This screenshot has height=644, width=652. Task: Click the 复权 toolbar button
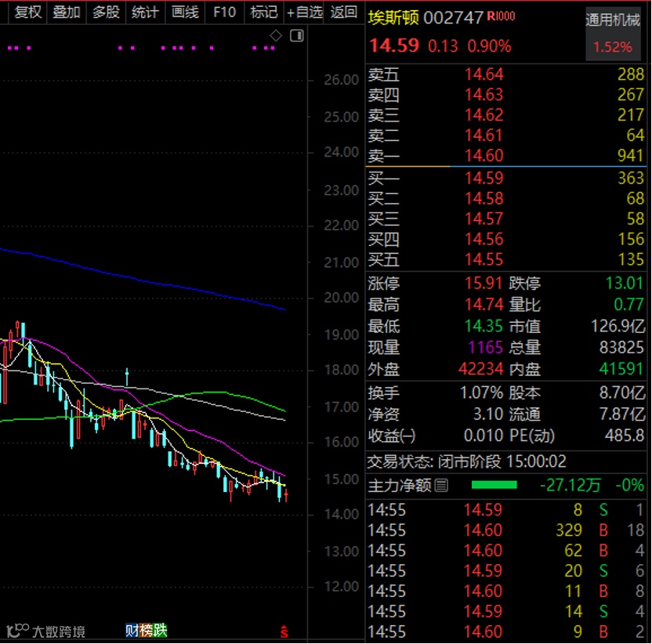[x=28, y=12]
